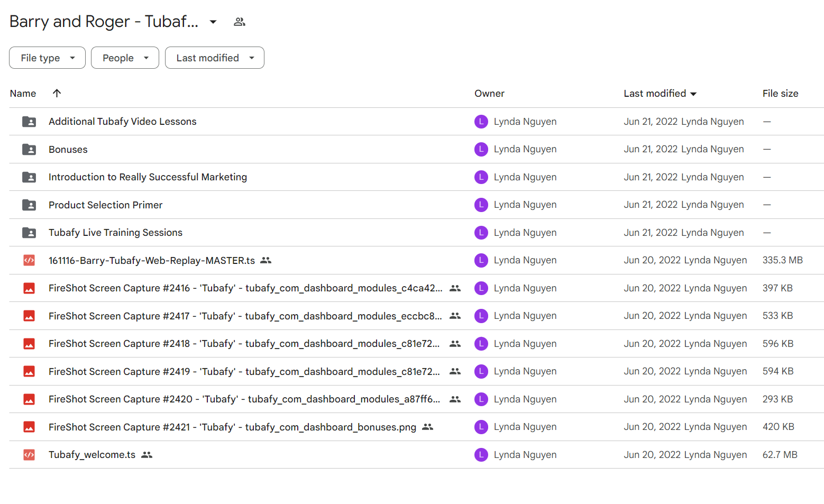Click the image icon of FireShot Capture #2419
Image resolution: width=824 pixels, height=504 pixels.
click(29, 371)
